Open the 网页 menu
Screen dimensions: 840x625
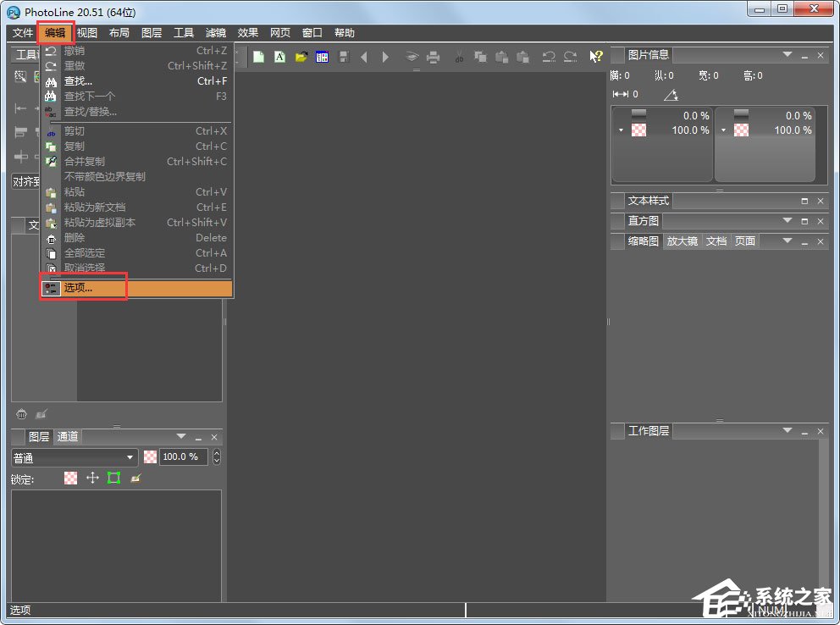[x=280, y=33]
